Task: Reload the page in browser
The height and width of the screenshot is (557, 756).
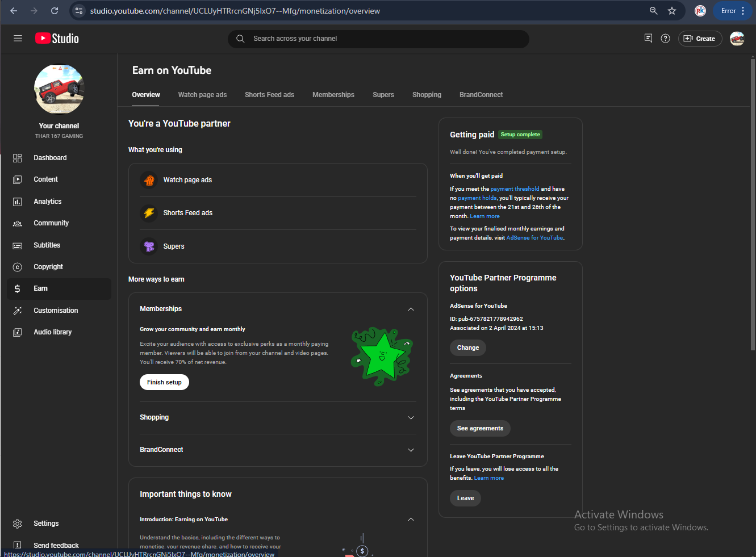Action: click(x=55, y=11)
